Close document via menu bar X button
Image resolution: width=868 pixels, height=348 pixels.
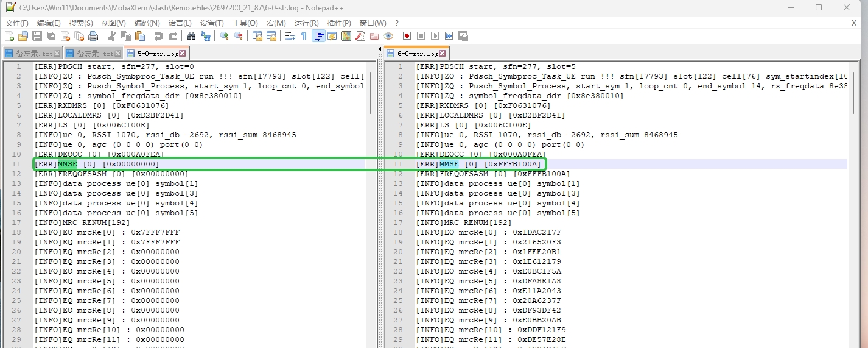(x=854, y=23)
